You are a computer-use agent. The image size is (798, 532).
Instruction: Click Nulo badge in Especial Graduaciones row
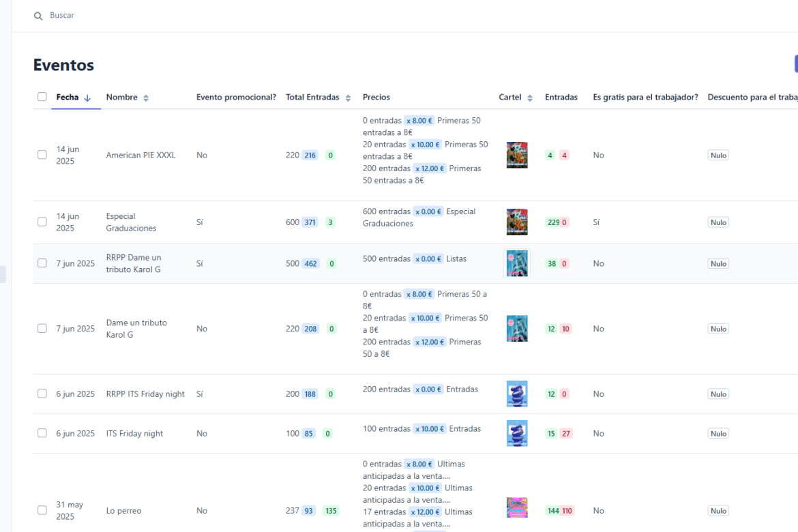pos(718,222)
